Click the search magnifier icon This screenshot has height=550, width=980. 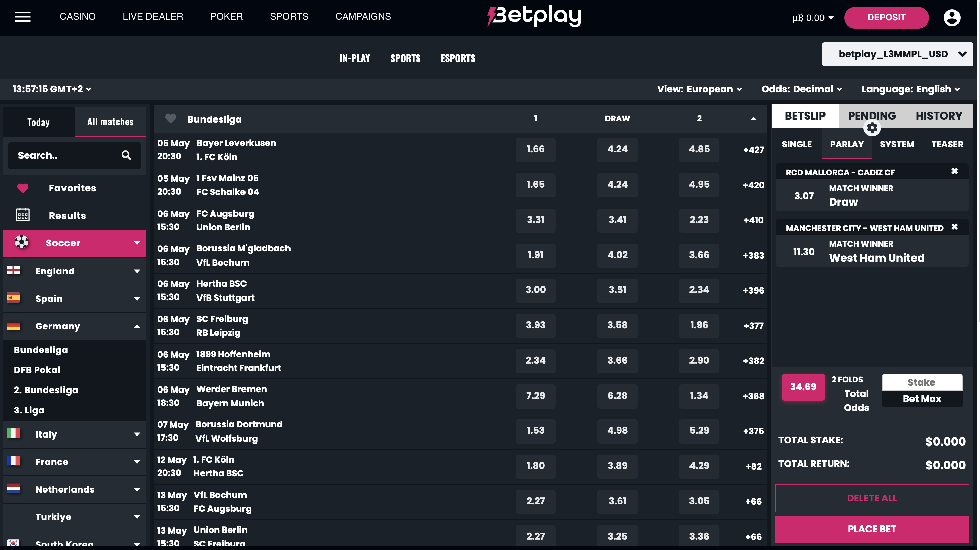(126, 155)
